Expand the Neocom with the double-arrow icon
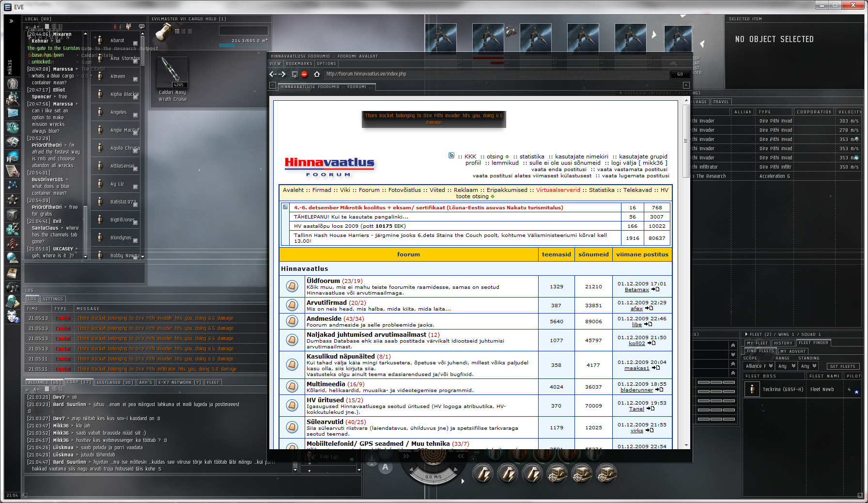Image resolution: width=868 pixels, height=503 pixels. click(x=12, y=21)
